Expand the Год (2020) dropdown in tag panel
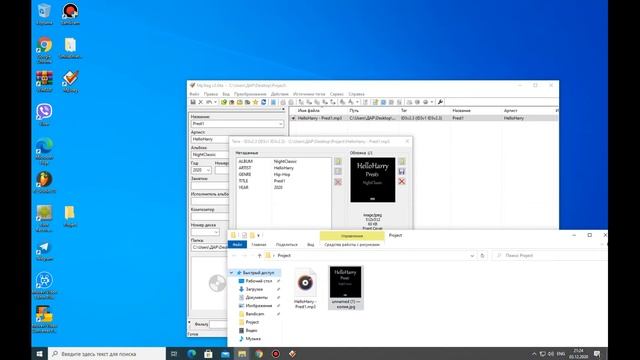The height and width of the screenshot is (360, 640). coord(208,170)
